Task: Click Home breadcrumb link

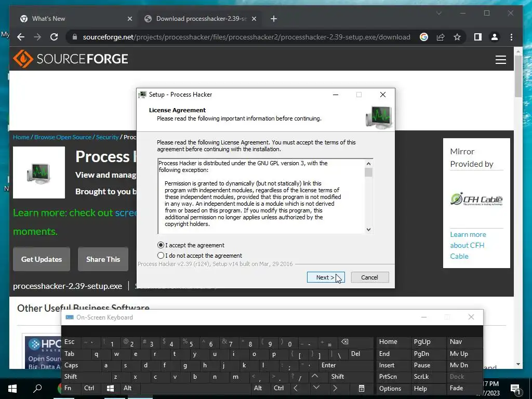Action: [21, 137]
